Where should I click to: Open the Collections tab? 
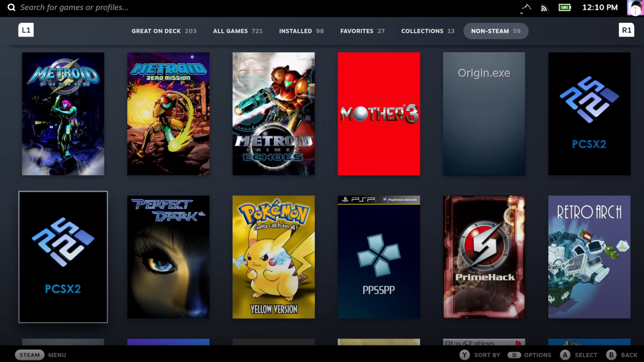click(x=428, y=31)
